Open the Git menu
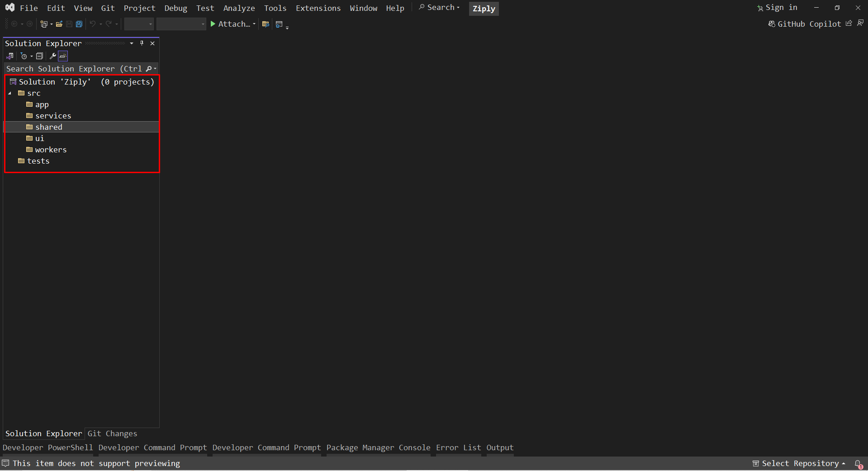868x471 pixels. tap(108, 8)
